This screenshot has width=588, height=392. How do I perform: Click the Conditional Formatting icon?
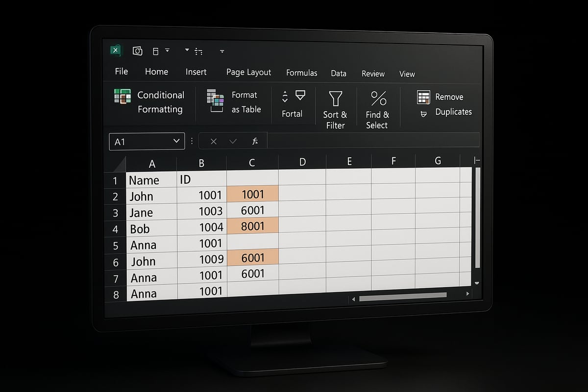point(122,96)
